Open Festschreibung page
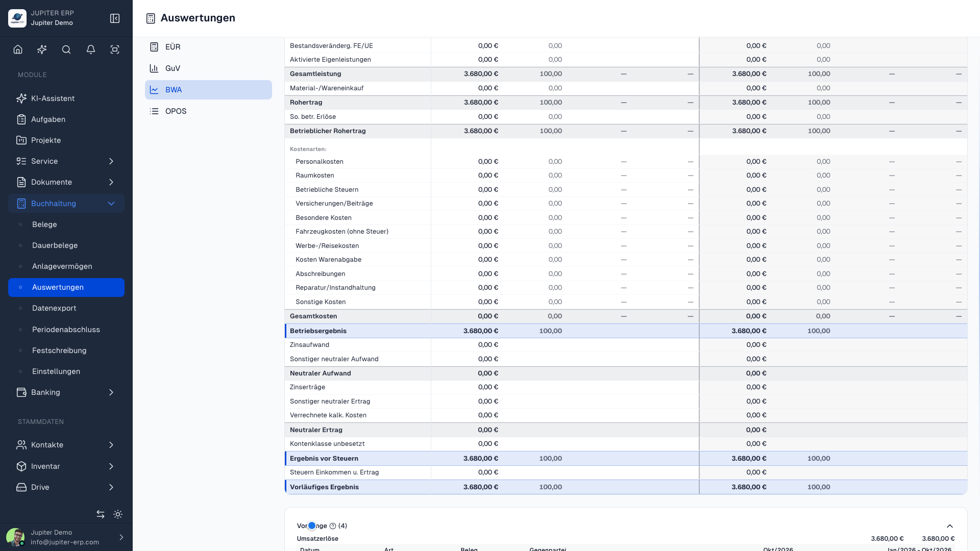This screenshot has width=980, height=551. point(66,350)
